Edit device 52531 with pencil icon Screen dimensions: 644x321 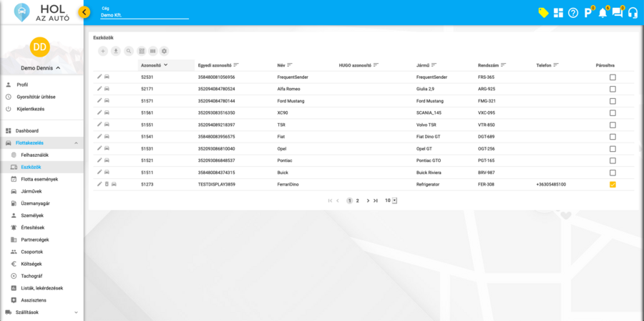(x=100, y=77)
